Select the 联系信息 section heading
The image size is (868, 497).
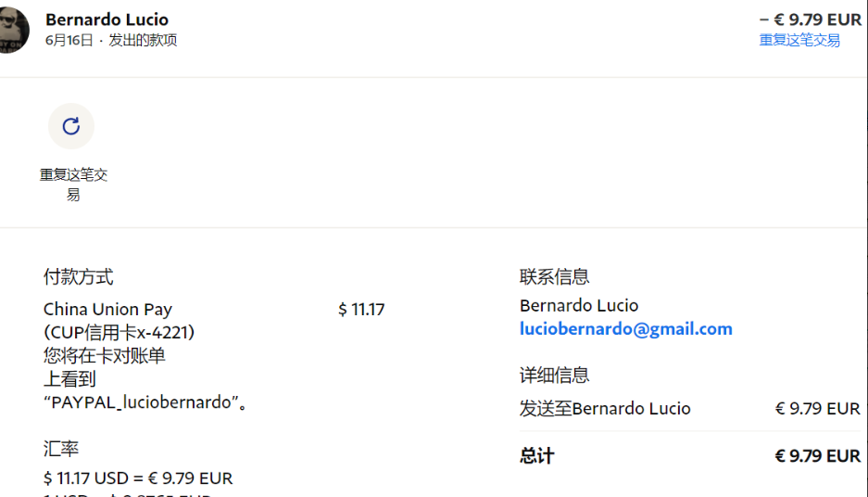(x=554, y=276)
